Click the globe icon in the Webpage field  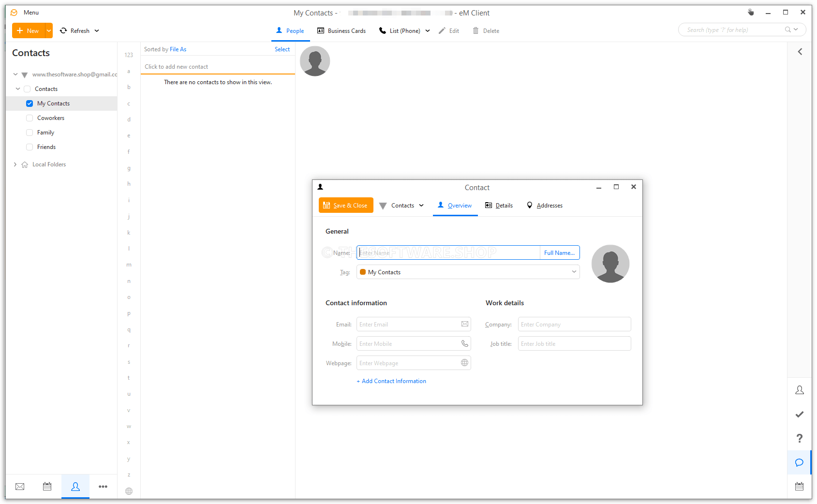(x=464, y=363)
